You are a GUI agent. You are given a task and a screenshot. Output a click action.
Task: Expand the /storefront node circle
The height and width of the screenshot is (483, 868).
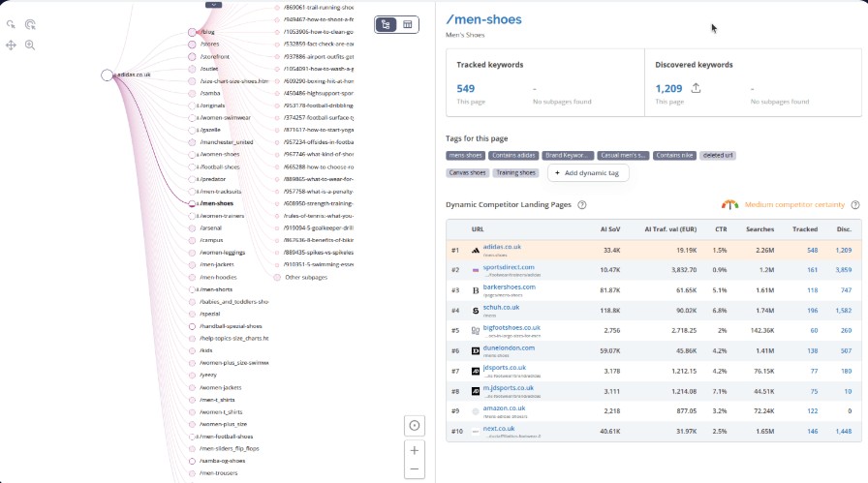[x=192, y=56]
